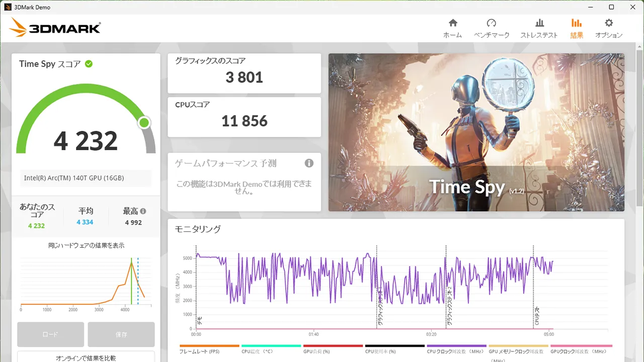644x362 pixels.
Task: Click the average score 4 334
Action: click(x=85, y=222)
